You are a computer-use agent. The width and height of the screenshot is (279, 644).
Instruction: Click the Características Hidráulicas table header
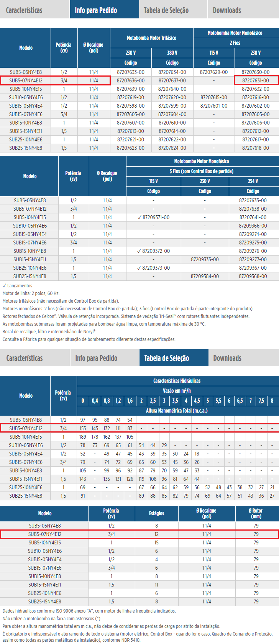177,380
